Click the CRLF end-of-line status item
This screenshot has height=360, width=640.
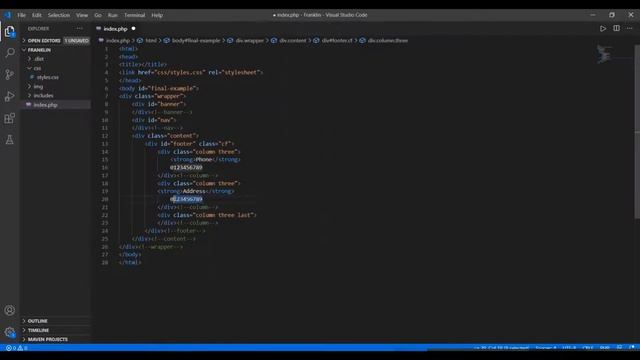pyautogui.click(x=588, y=348)
